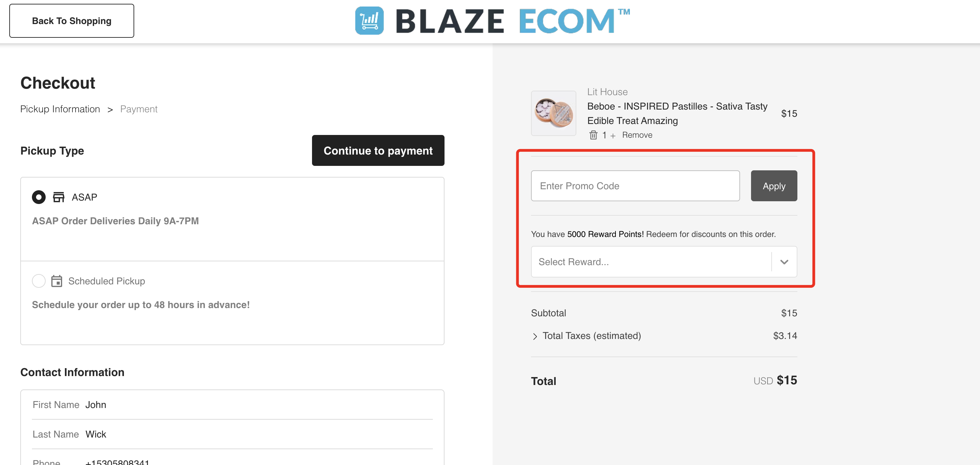Select the Scheduled Pickup radio button
This screenshot has height=465, width=980.
coord(39,281)
